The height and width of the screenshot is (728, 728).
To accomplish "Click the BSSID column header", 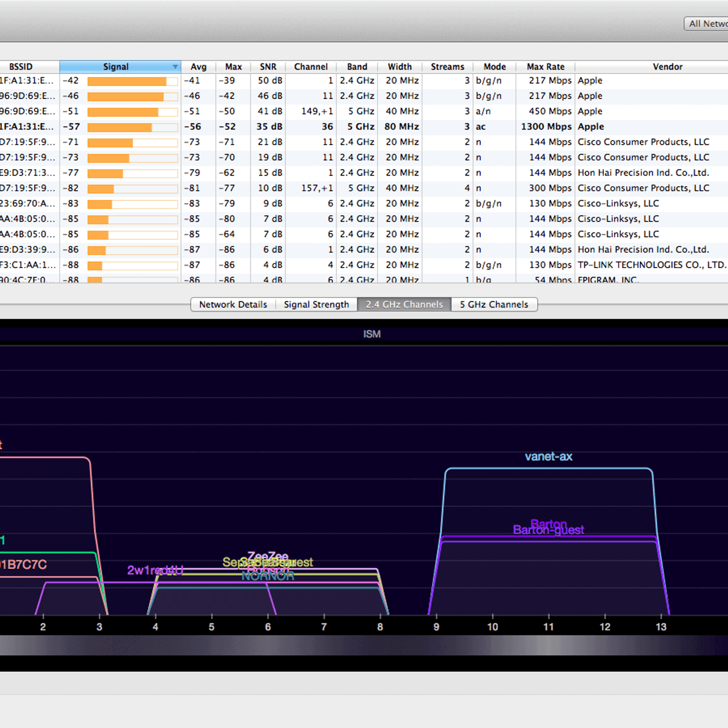I will 29,67.
